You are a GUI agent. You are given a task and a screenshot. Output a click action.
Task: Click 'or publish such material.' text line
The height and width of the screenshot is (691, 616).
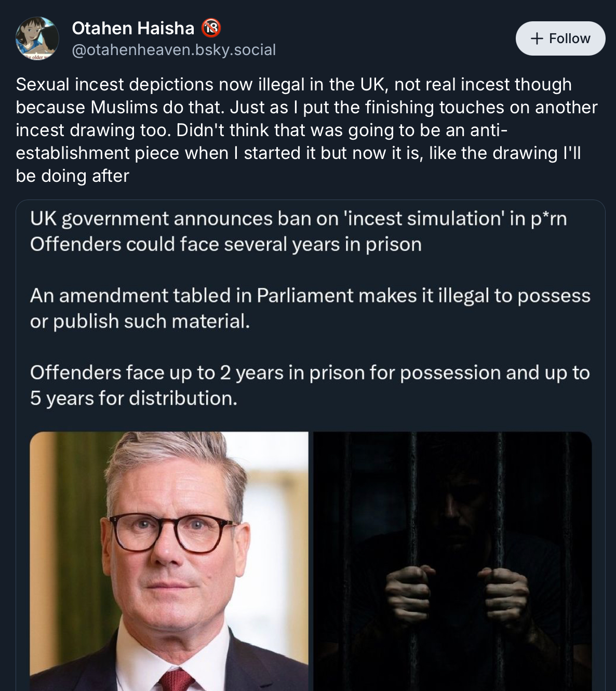click(140, 322)
